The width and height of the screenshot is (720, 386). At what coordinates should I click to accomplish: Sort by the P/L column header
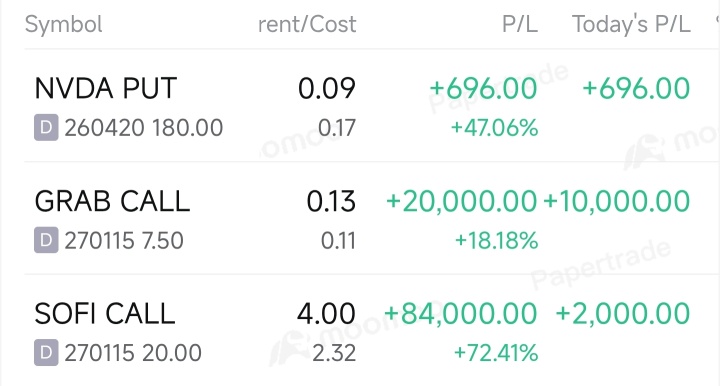coord(520,24)
